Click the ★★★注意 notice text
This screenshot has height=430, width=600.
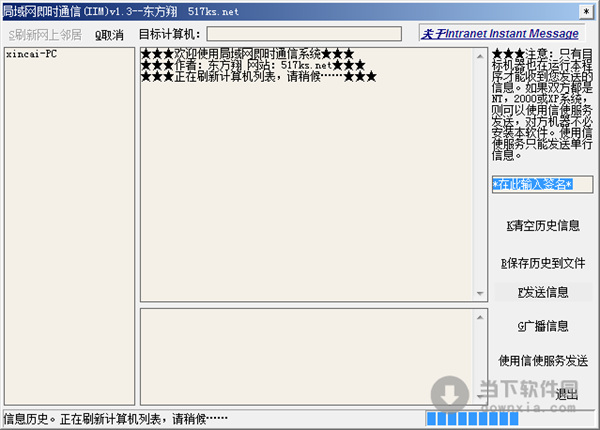542,104
